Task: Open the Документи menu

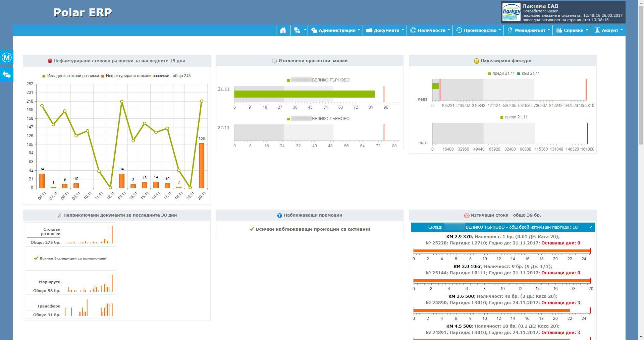Action: tap(385, 30)
